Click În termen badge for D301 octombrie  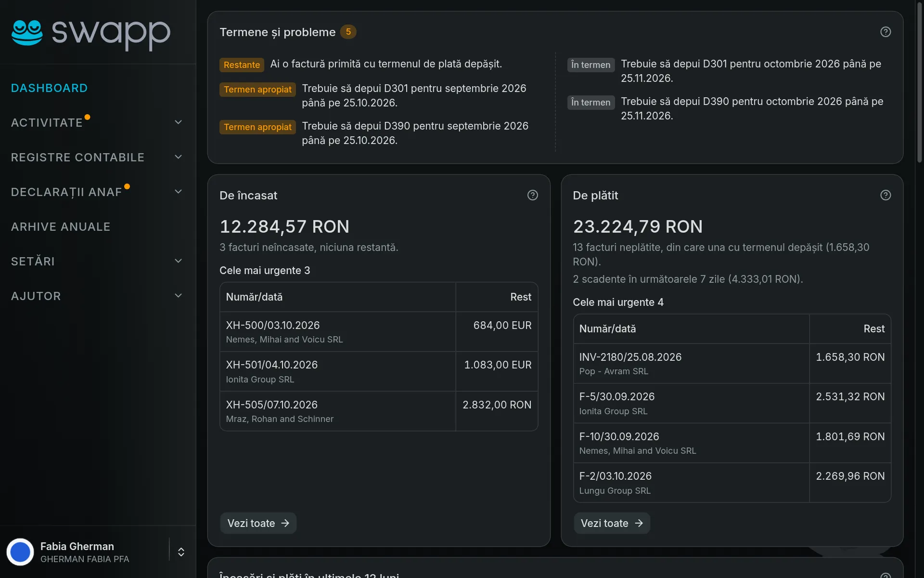(590, 65)
